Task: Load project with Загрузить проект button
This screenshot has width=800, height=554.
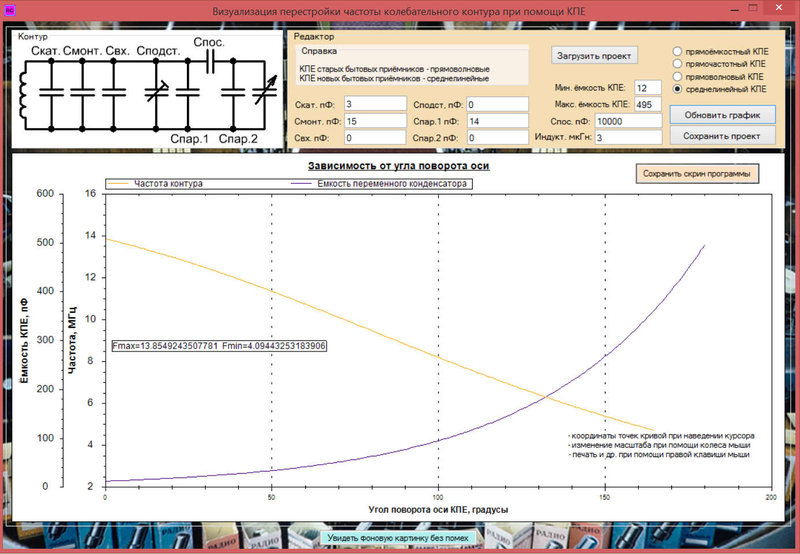Action: click(594, 56)
